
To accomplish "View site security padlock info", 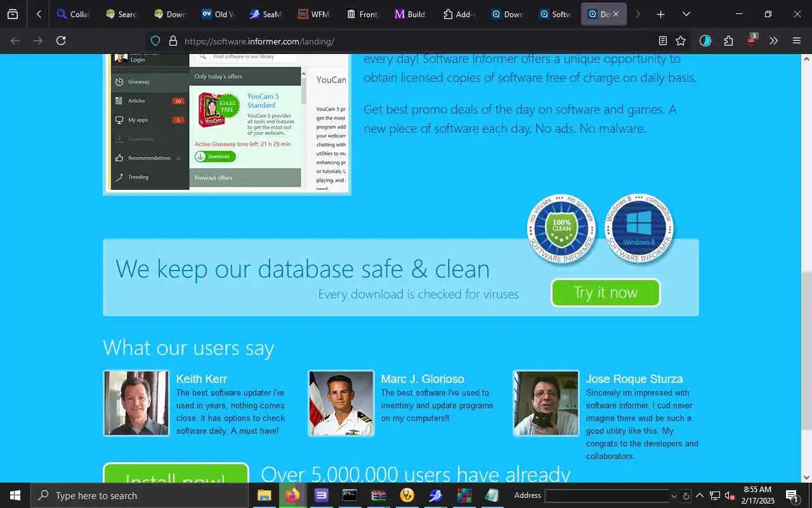I will (173, 41).
